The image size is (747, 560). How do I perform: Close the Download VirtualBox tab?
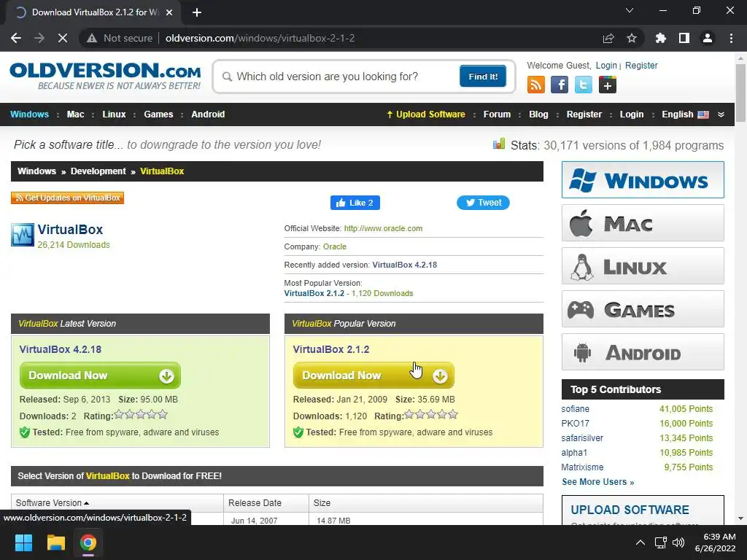[x=169, y=12]
